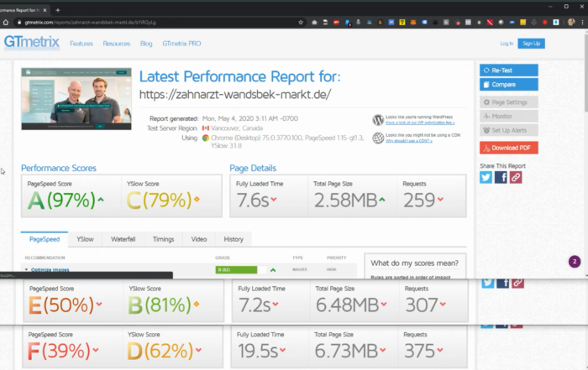Switch to the YSlow tab
Viewport: 588px width, 370px height.
pos(85,239)
